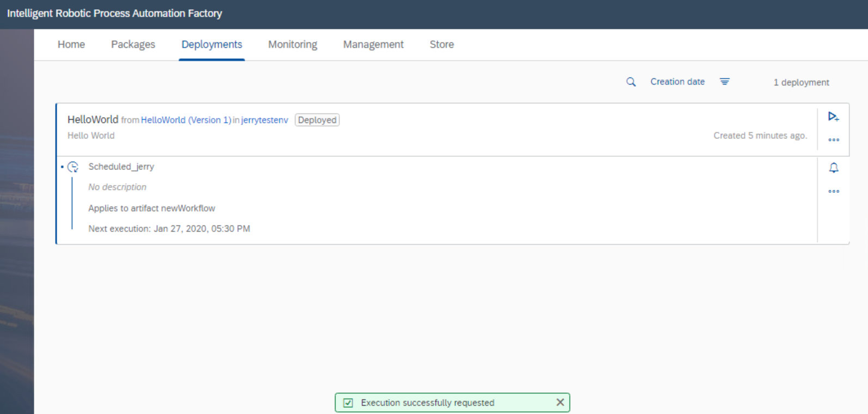The width and height of the screenshot is (868, 414).
Task: Click the Hello World description under the title
Action: point(91,136)
